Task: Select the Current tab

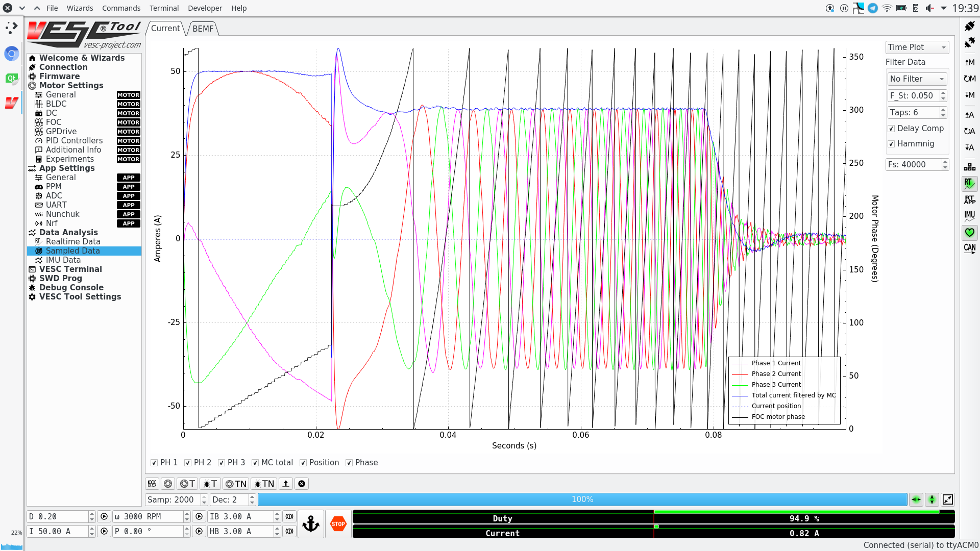Action: point(165,29)
